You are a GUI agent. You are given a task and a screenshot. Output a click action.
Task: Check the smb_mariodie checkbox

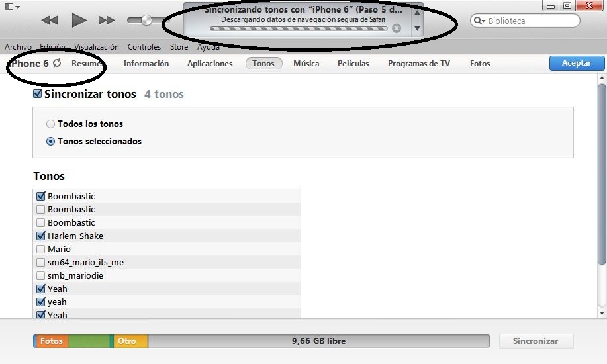coord(40,275)
